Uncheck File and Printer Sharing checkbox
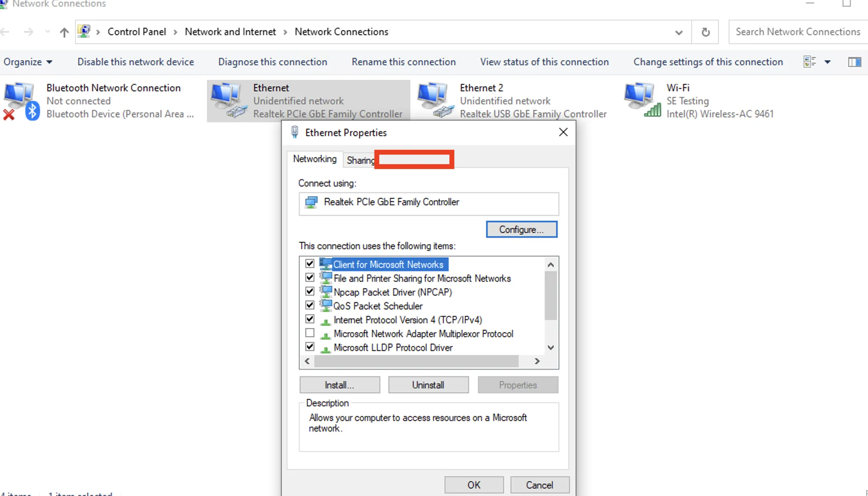 click(x=310, y=278)
